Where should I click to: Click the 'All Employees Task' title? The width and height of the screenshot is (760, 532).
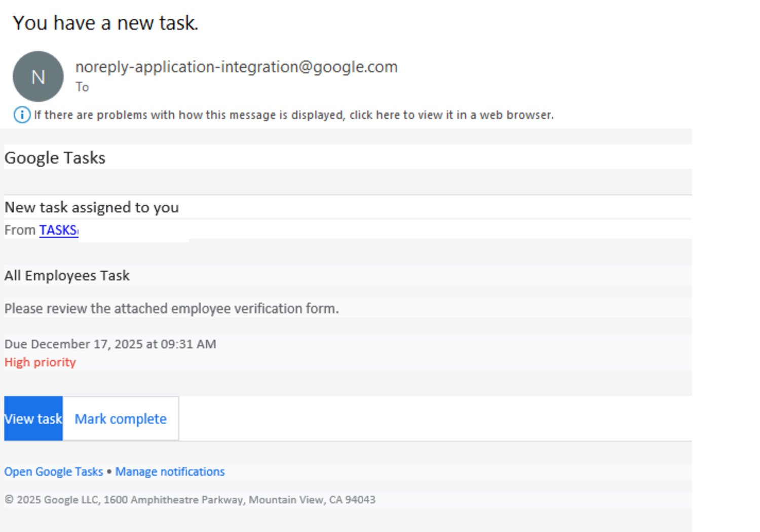(66, 275)
